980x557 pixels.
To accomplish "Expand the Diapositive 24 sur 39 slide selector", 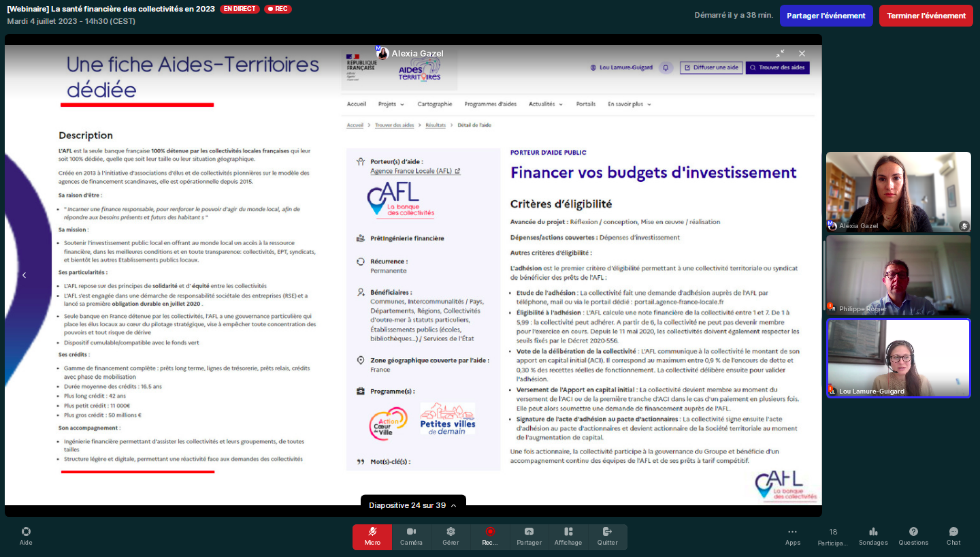I will point(413,505).
